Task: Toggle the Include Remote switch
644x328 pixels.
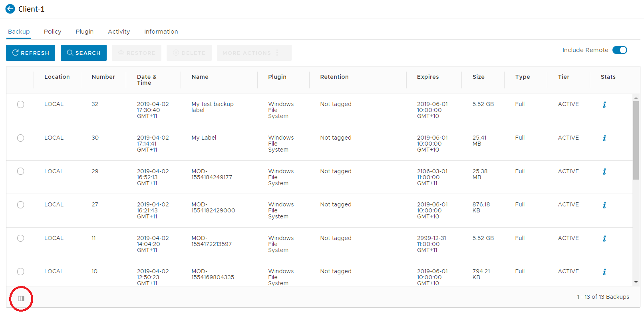Action: [620, 50]
